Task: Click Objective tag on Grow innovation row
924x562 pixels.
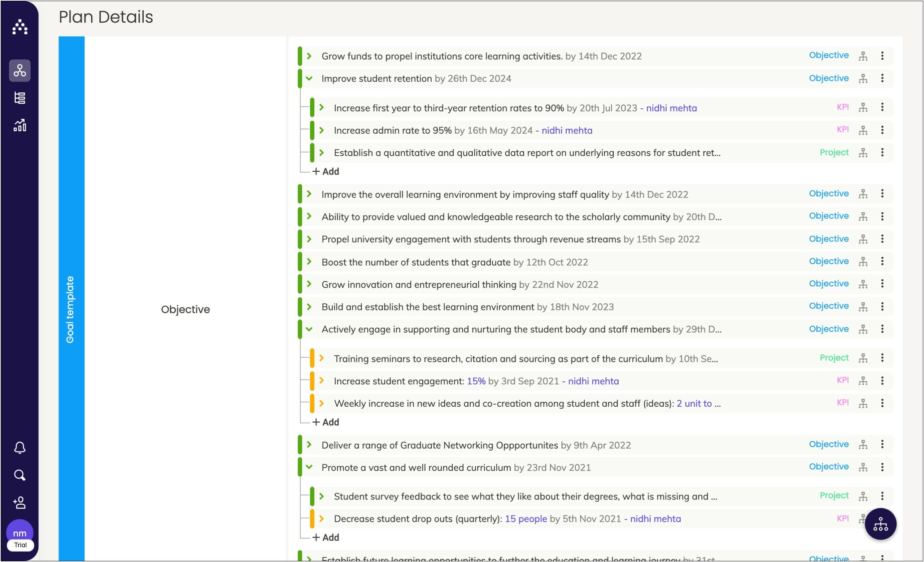Action: tap(828, 284)
